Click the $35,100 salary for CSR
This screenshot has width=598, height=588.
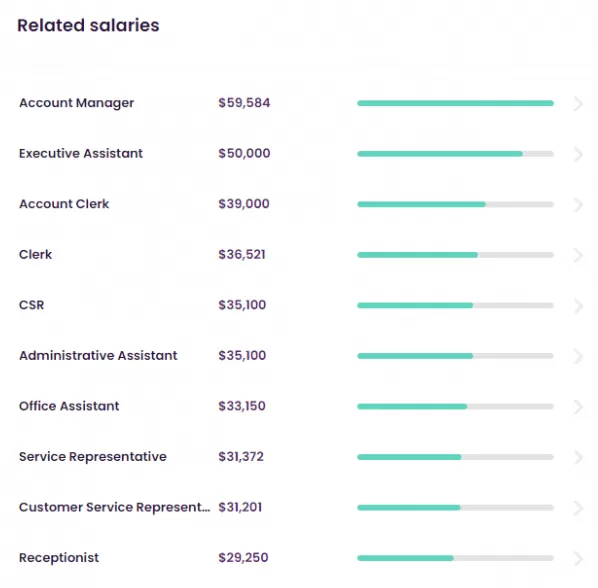[x=242, y=305]
